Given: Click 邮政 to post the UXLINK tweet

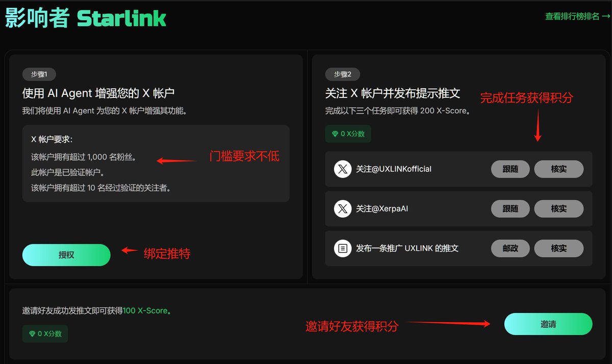Looking at the screenshot, I should pos(510,248).
